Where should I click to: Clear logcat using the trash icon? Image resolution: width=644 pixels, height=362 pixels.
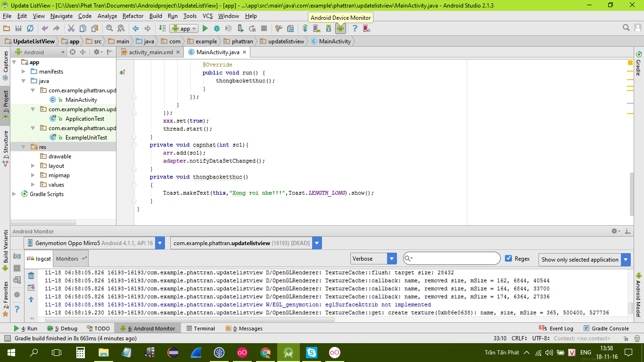pyautogui.click(x=31, y=276)
